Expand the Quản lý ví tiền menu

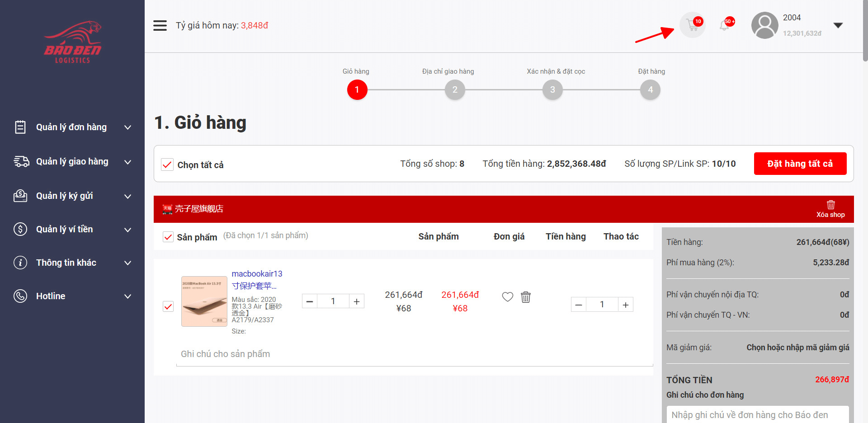point(72,230)
